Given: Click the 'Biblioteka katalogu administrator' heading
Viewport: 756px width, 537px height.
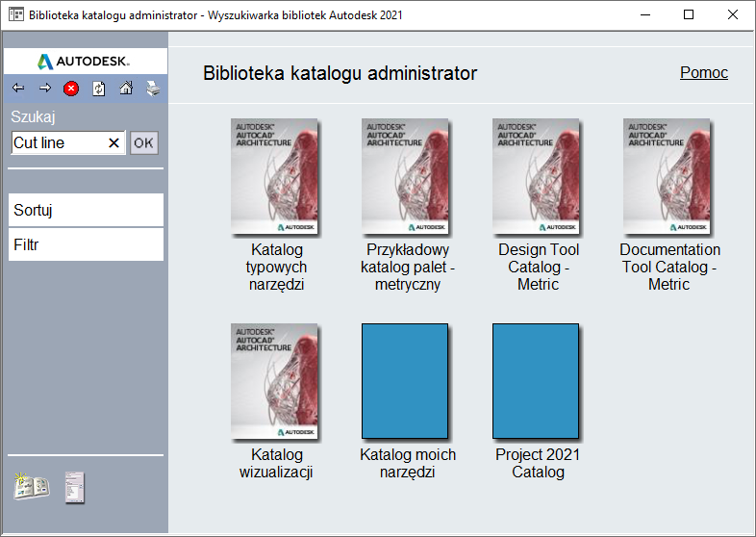Looking at the screenshot, I should click(x=340, y=73).
